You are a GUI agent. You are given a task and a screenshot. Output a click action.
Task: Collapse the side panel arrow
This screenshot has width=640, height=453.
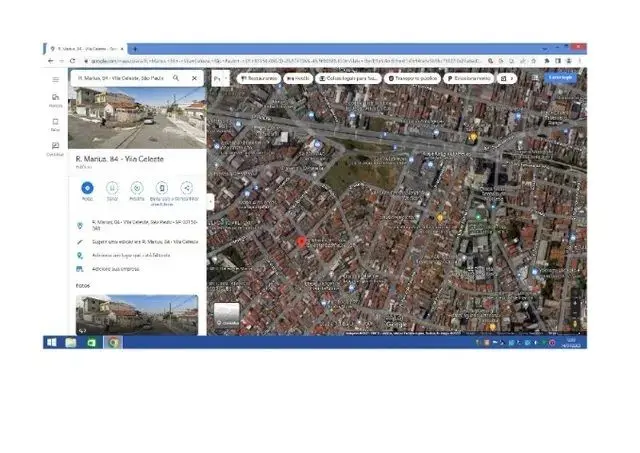[x=210, y=200]
